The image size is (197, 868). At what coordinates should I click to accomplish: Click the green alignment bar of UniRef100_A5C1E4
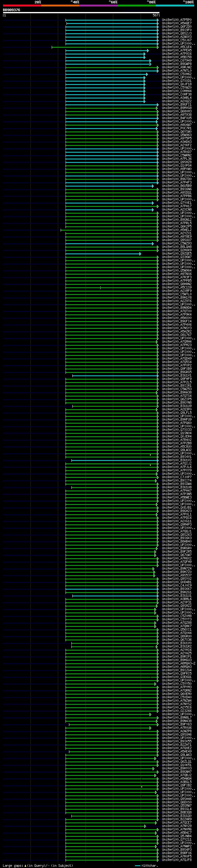(105, 47)
